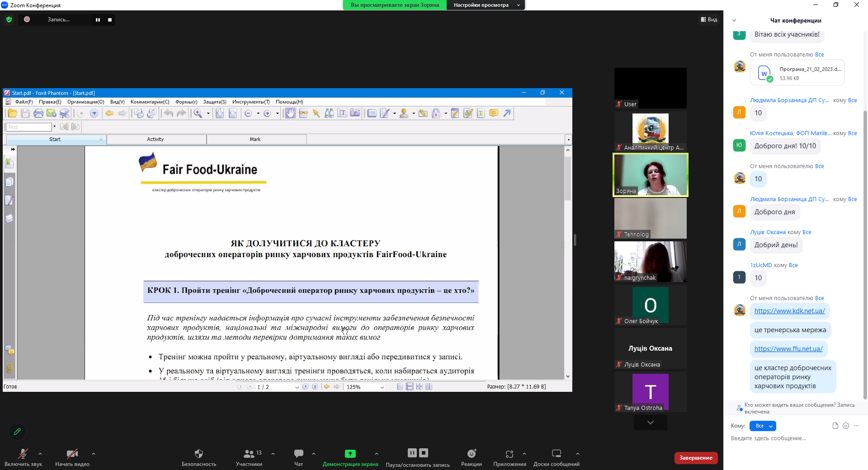Screen dimensions: 868x470
Task: Click Демонстрация экрана share screen button
Action: (x=350, y=457)
